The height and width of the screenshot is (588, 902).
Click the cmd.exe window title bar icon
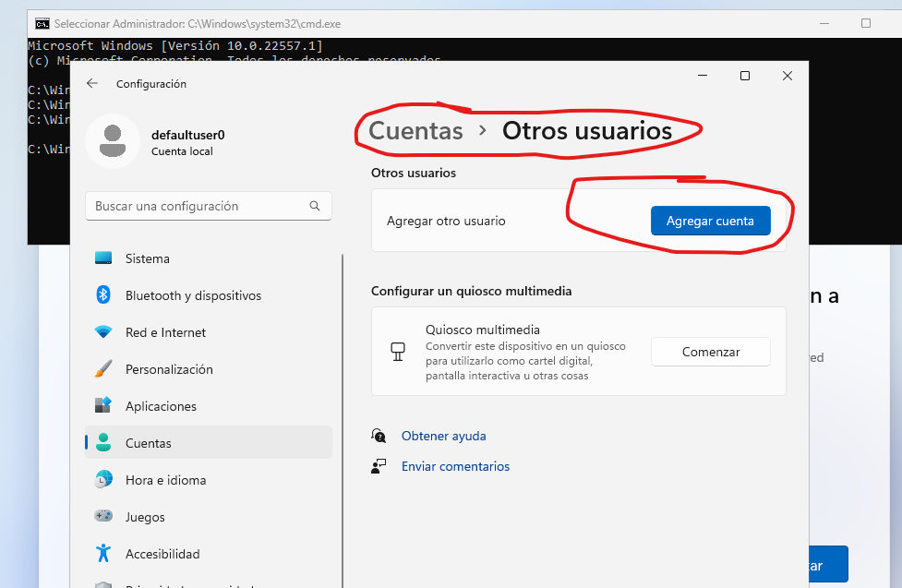tap(42, 23)
